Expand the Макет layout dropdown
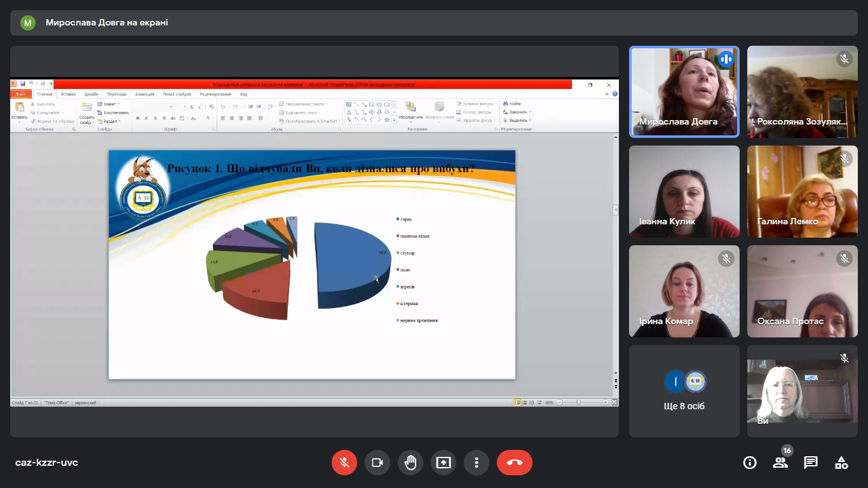Screen dimensions: 868x488 [109, 104]
